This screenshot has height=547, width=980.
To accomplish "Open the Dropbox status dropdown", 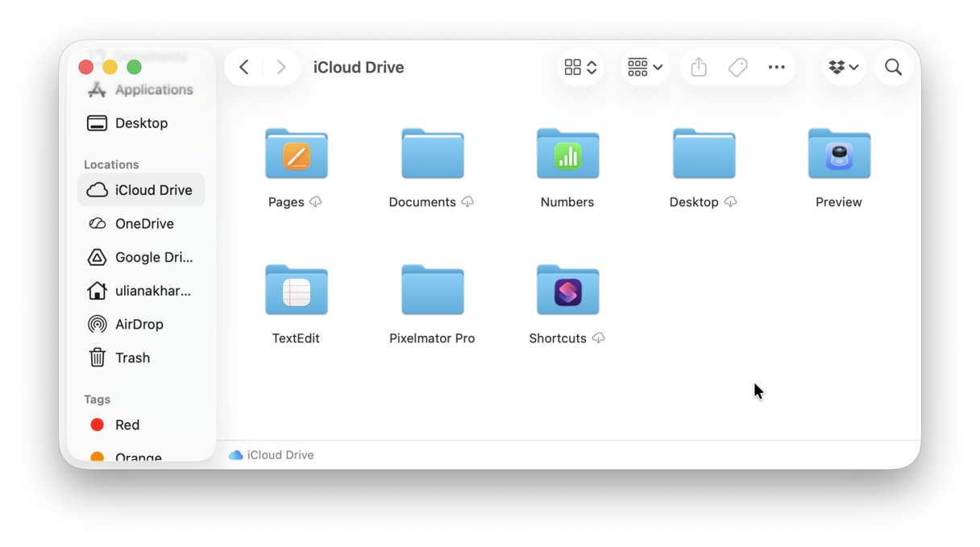I will click(x=843, y=67).
